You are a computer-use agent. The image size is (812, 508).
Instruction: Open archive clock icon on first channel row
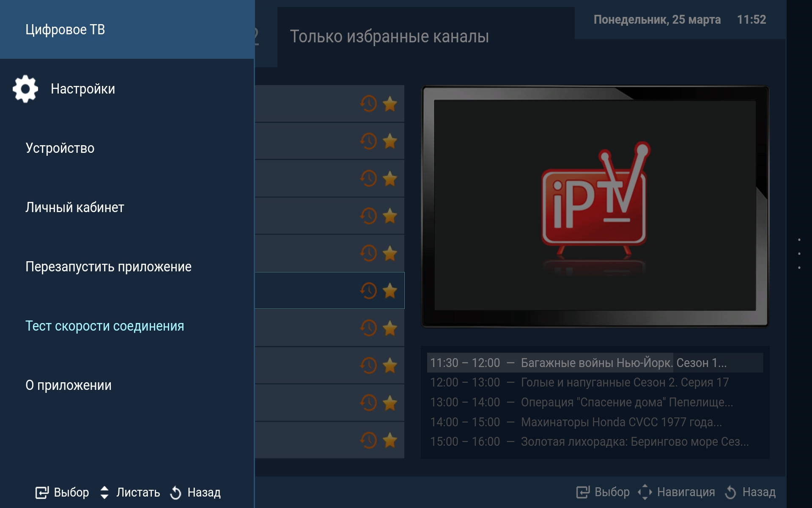pyautogui.click(x=368, y=104)
